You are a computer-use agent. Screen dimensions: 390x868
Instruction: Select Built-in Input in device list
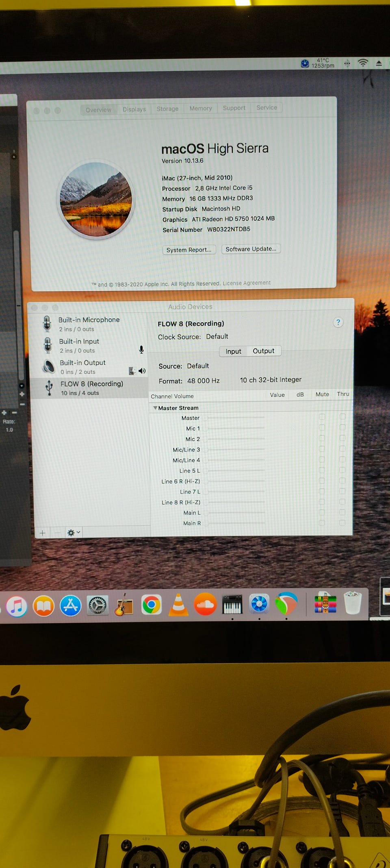89,346
